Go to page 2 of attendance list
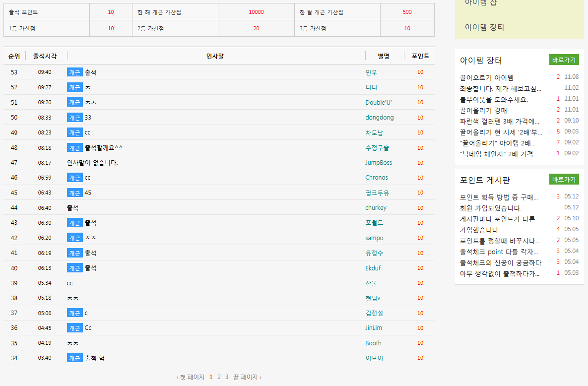588x386 pixels. pyautogui.click(x=219, y=377)
